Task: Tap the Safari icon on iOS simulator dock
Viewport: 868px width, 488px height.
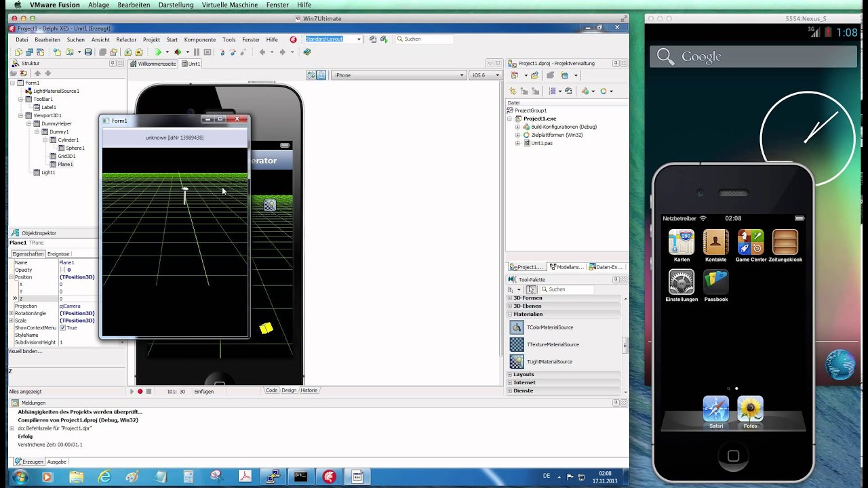Action: pyautogui.click(x=715, y=409)
